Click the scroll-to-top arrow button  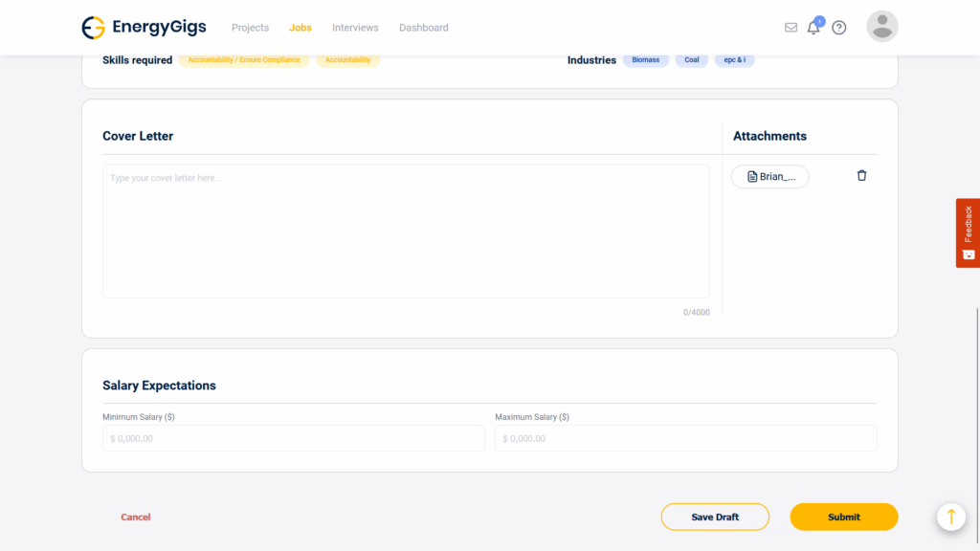click(x=950, y=517)
